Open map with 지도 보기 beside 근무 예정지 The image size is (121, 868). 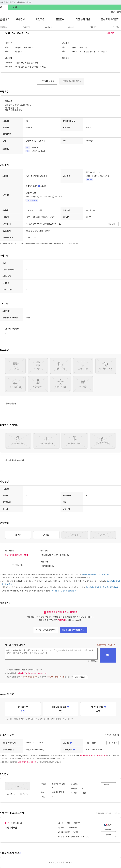[x=113, y=224]
